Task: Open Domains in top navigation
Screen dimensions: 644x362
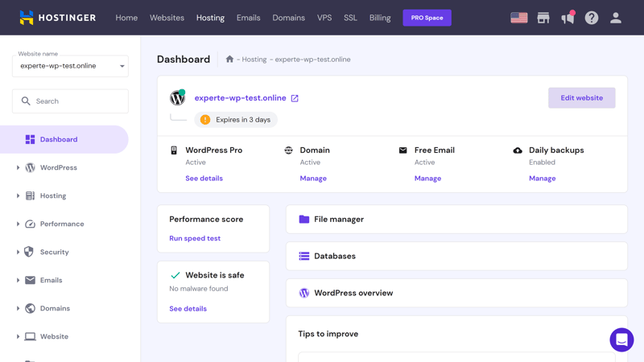Action: 289,18
